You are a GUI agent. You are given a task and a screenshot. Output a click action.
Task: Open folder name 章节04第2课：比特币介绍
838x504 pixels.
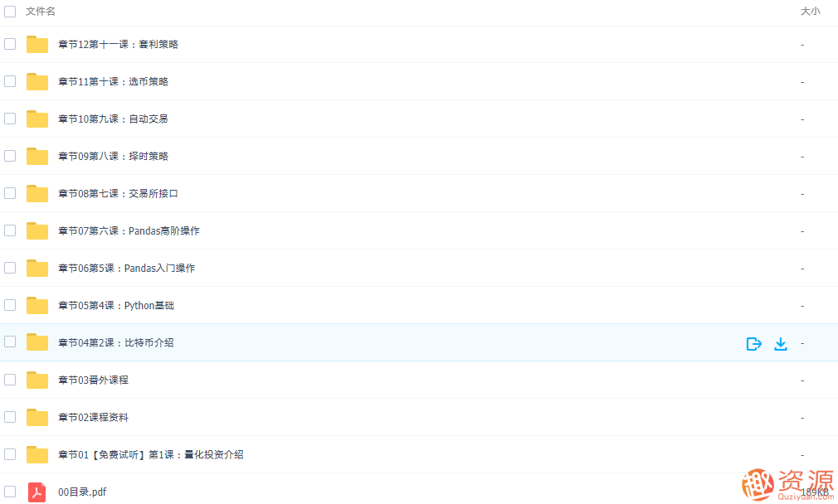116,342
